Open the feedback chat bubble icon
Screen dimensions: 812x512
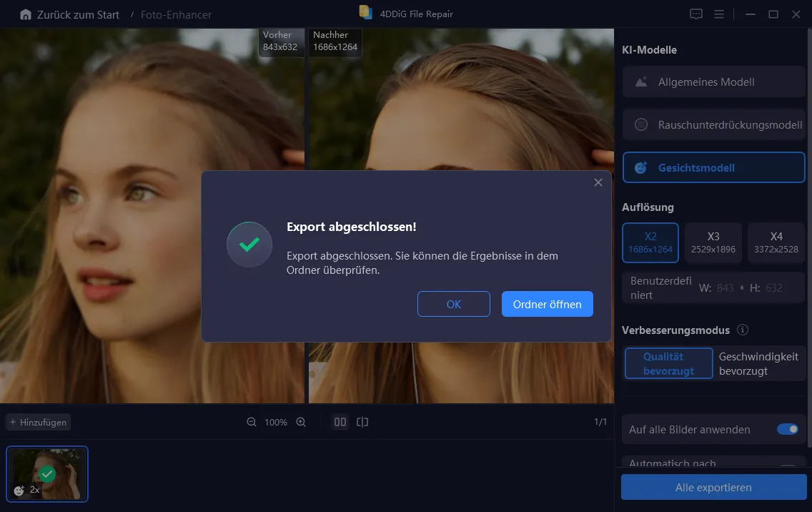point(695,14)
